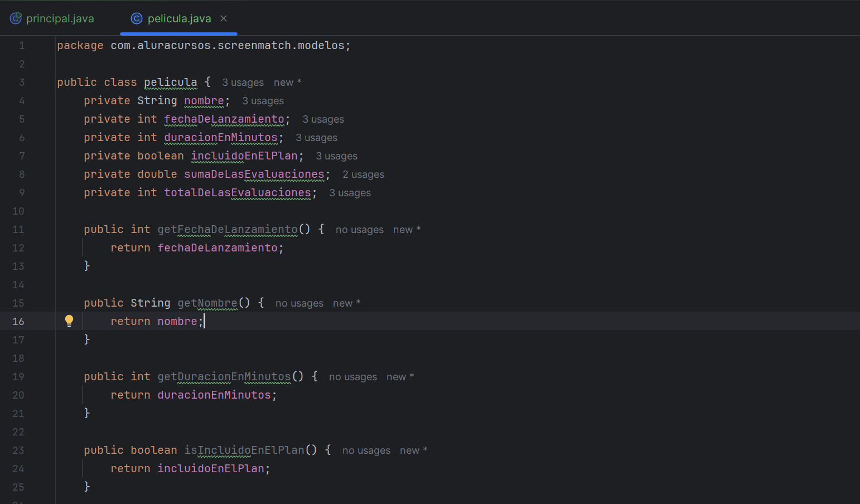860x504 pixels.
Task: Click the 'package' keyword on line 1
Action: [80, 45]
